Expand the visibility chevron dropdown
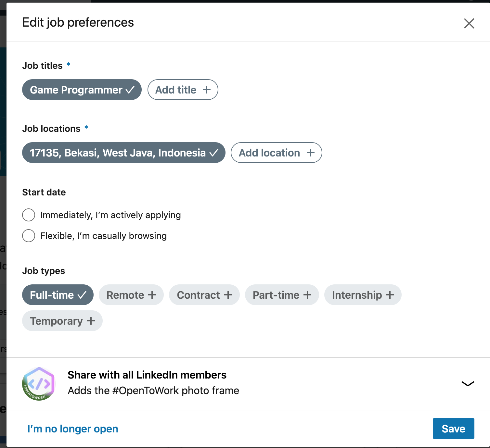 pos(468,384)
